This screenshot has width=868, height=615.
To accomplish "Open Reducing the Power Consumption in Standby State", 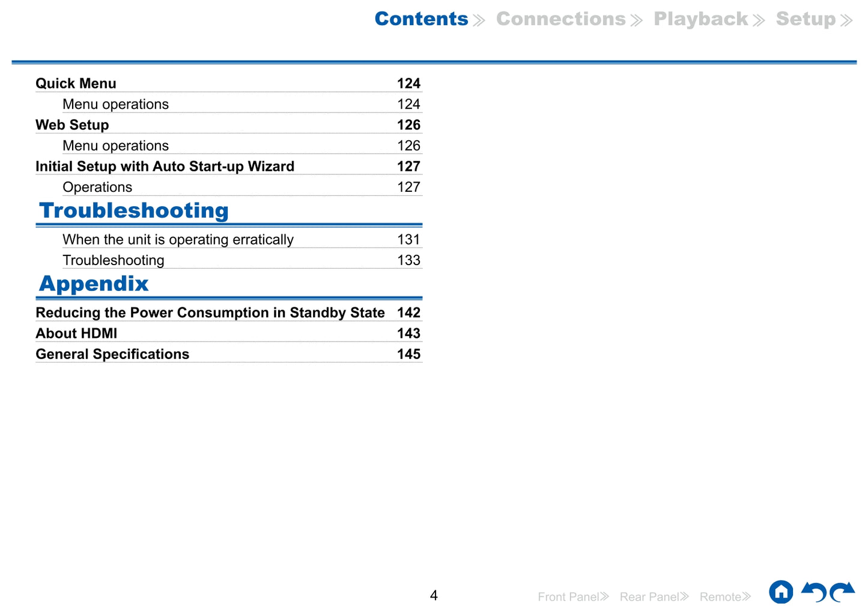I will click(210, 313).
